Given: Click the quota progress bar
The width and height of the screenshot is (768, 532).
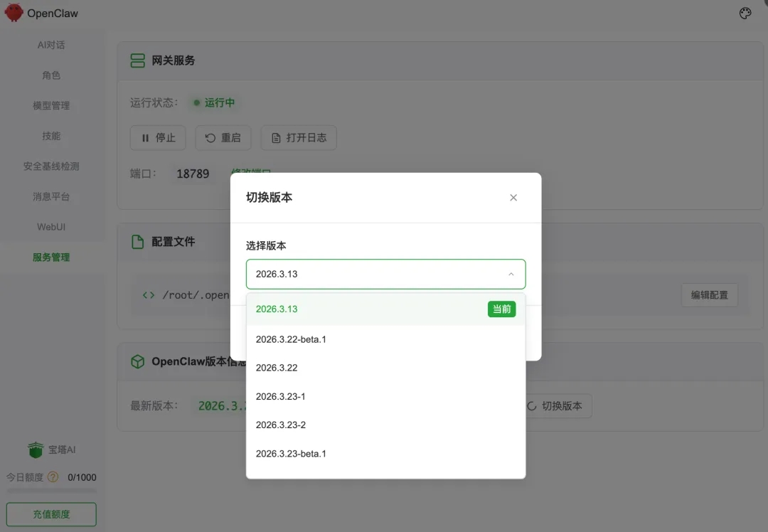Looking at the screenshot, I should [50, 492].
